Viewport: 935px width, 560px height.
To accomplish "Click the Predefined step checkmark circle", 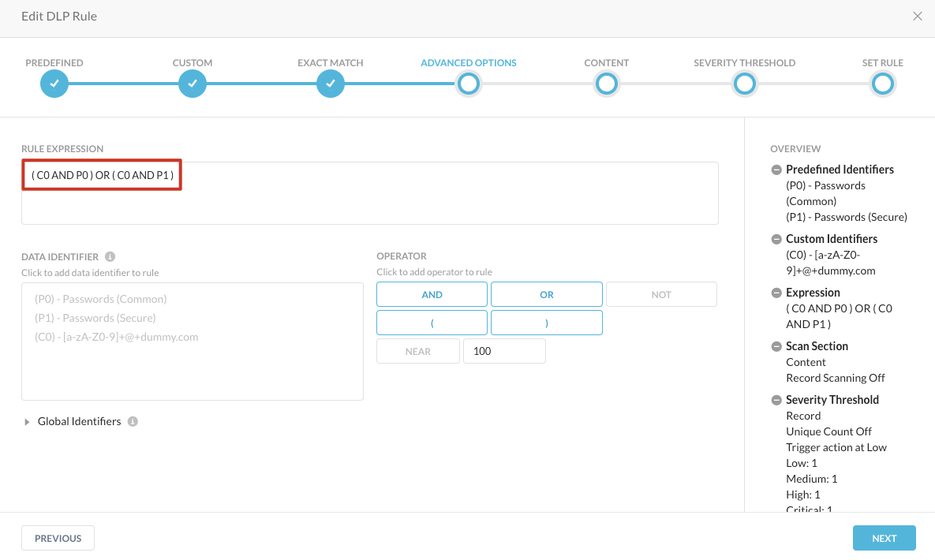I will click(54, 84).
